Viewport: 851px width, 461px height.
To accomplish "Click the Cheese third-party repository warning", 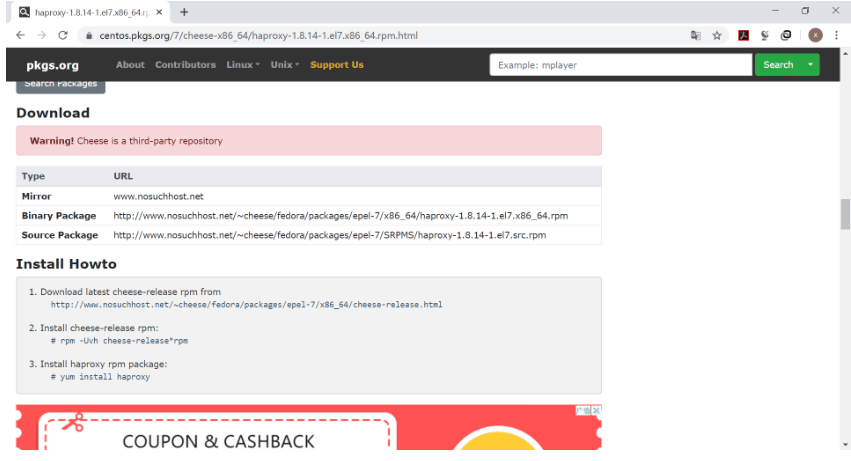I will tap(309, 141).
